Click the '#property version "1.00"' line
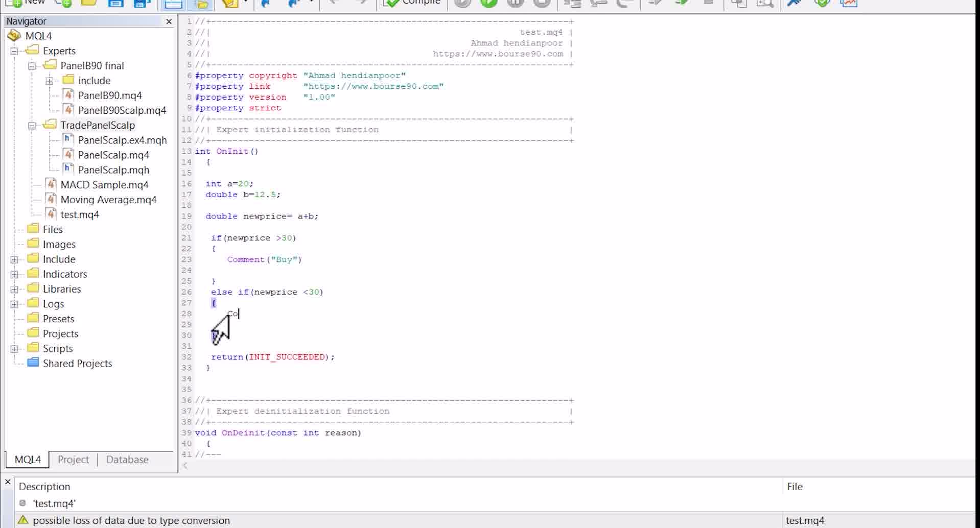 (265, 98)
